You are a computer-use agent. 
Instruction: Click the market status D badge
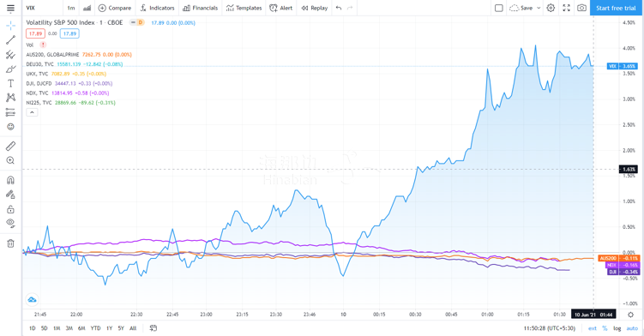tap(141, 22)
